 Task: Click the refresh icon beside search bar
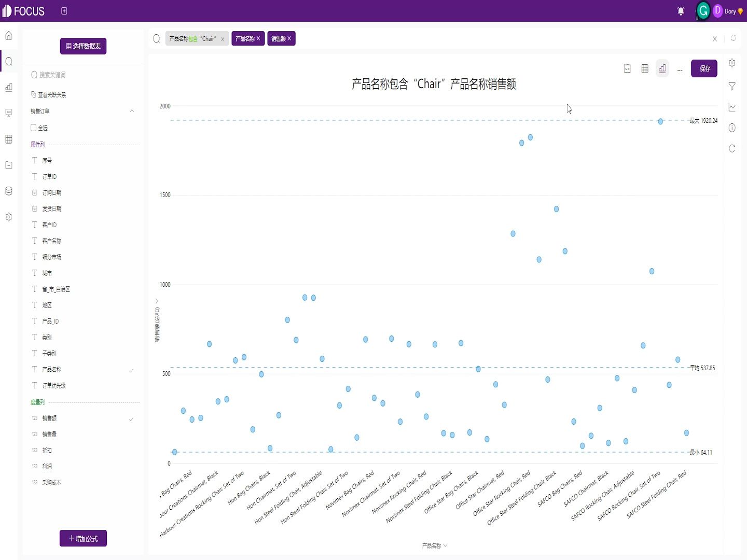coord(733,38)
